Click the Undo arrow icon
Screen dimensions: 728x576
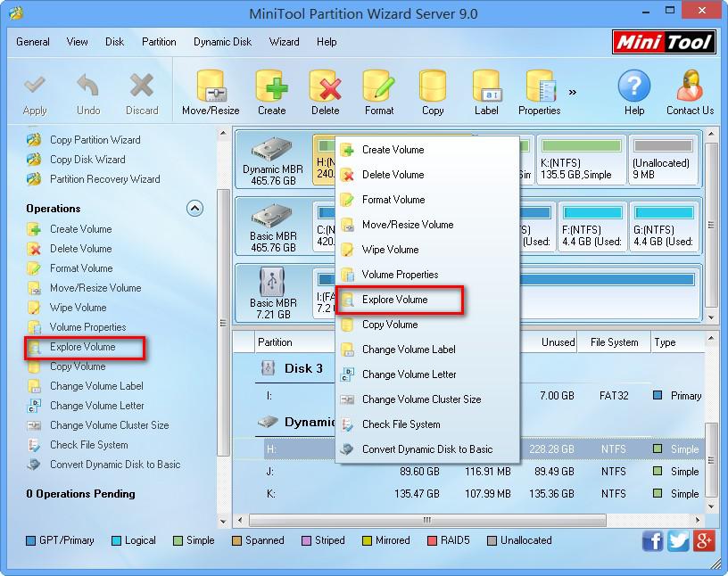point(88,85)
